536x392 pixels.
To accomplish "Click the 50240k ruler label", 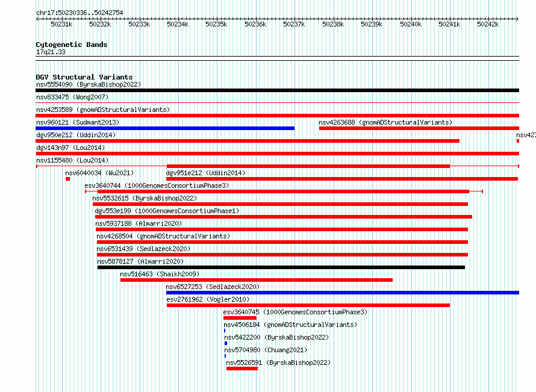I will [411, 24].
